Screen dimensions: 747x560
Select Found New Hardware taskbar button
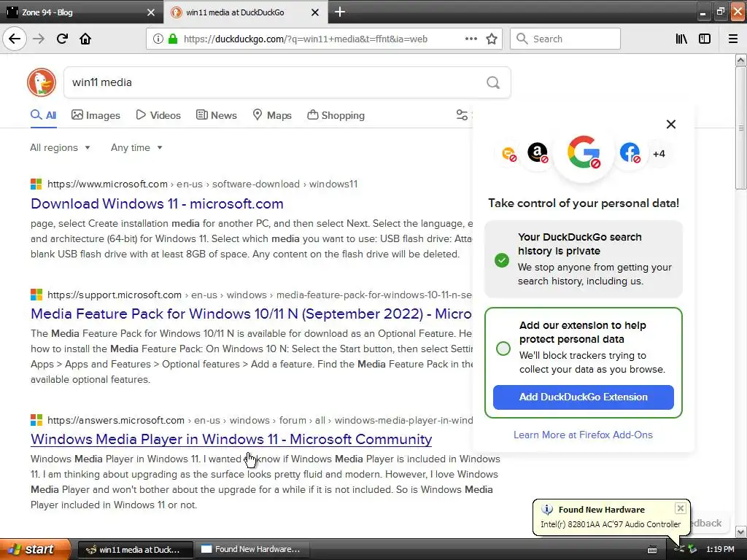click(252, 549)
